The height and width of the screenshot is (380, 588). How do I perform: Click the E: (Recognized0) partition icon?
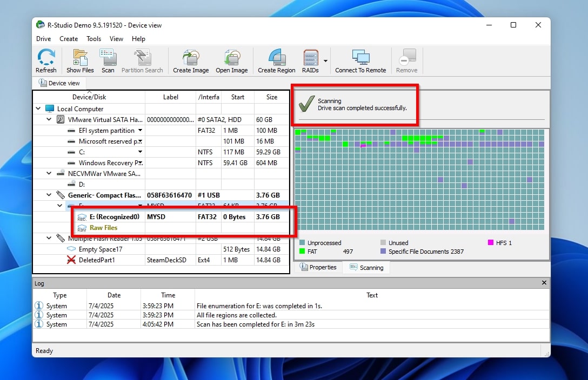[82, 217]
